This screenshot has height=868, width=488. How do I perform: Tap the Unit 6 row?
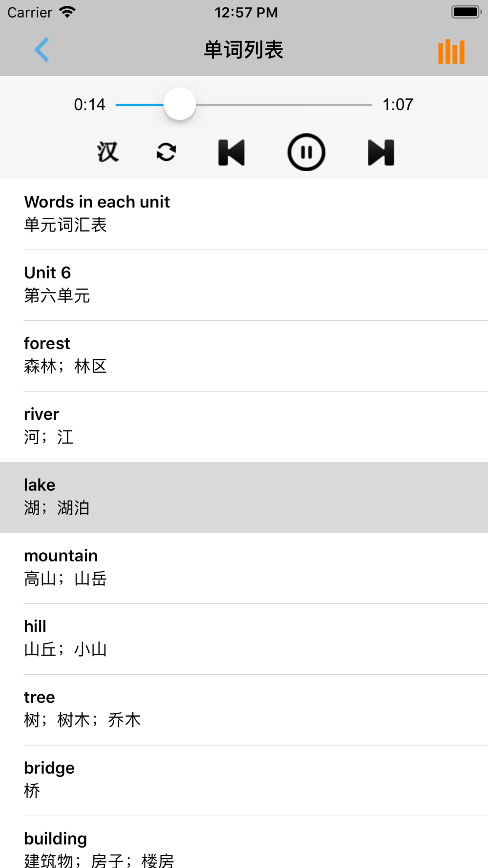[244, 285]
